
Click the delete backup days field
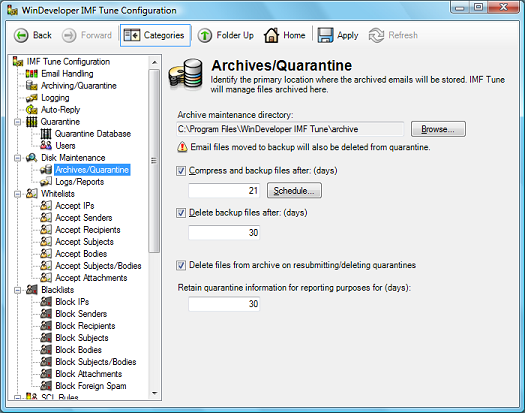pyautogui.click(x=224, y=232)
